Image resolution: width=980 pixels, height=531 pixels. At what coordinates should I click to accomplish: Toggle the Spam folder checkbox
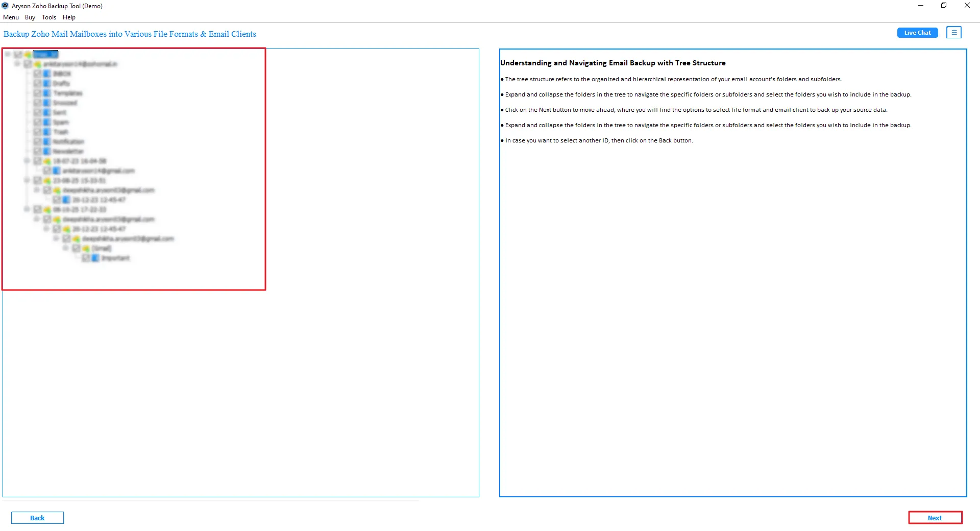(37, 122)
